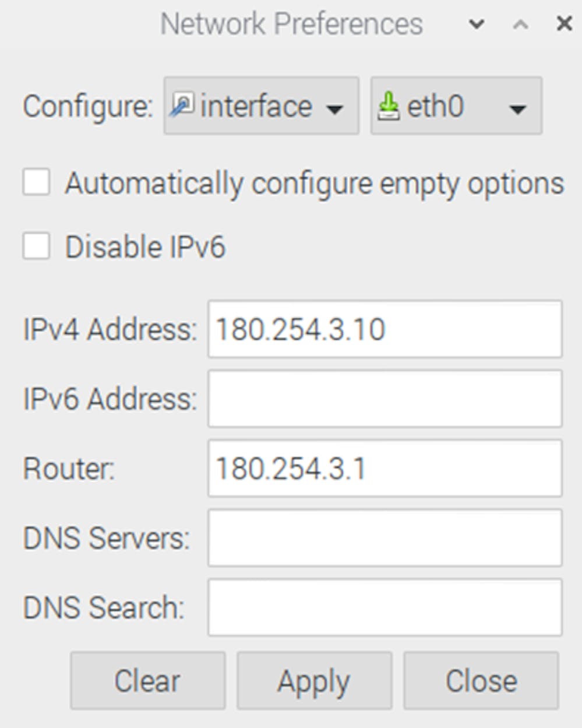Select the Router input field
The width and height of the screenshot is (582, 728).
point(385,468)
